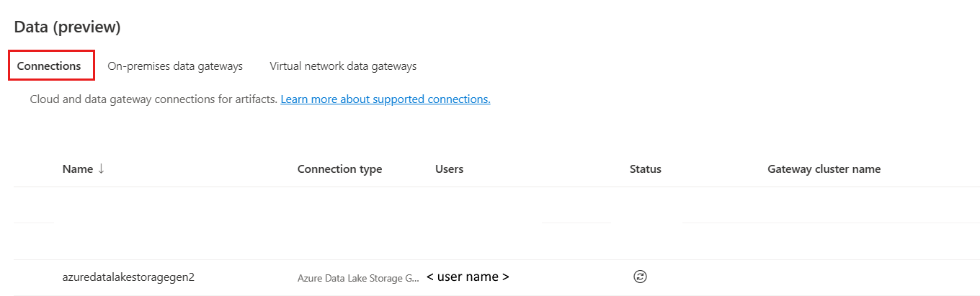The width and height of the screenshot is (980, 296).
Task: Sort by the Connection type column header
Action: [x=340, y=169]
